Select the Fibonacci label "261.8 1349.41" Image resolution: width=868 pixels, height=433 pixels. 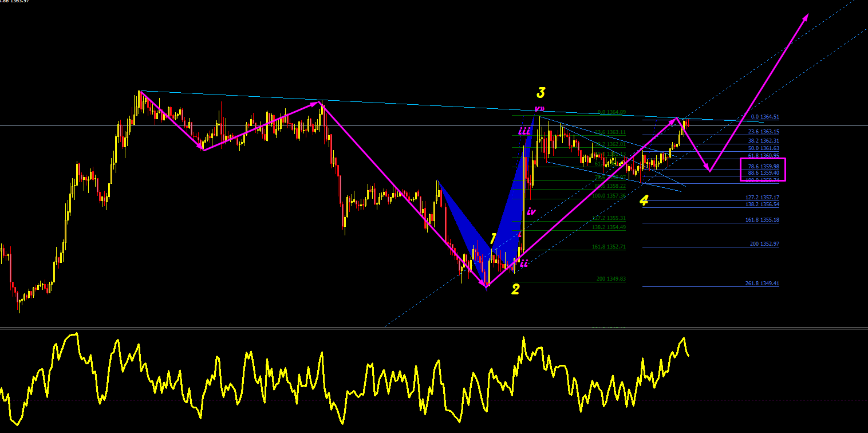762,284
